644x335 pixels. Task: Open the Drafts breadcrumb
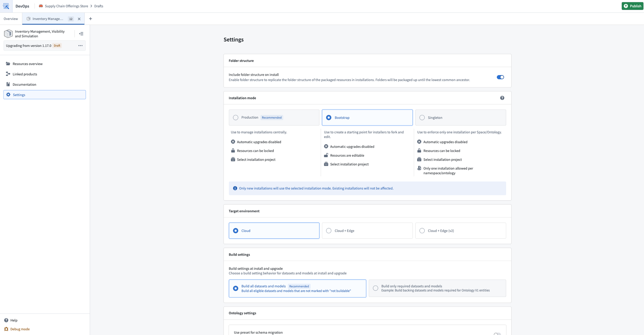coord(99,6)
